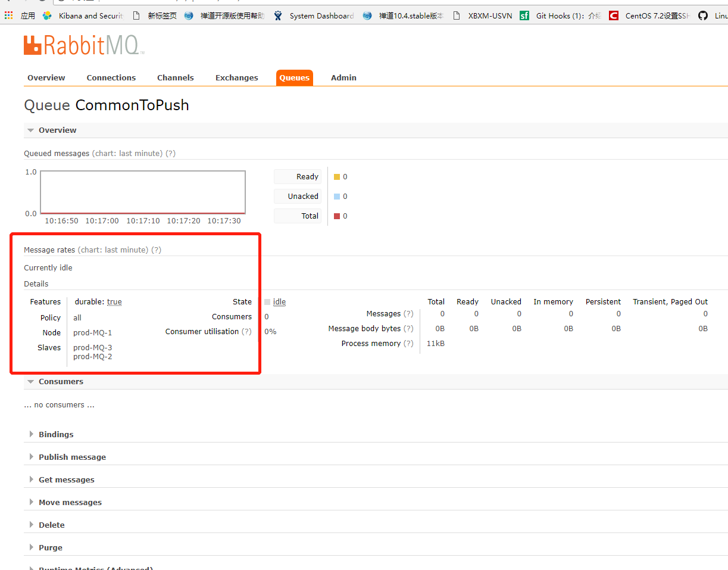The image size is (728, 570).
Task: Open the System Dashboard bookmark
Action: pos(314,15)
